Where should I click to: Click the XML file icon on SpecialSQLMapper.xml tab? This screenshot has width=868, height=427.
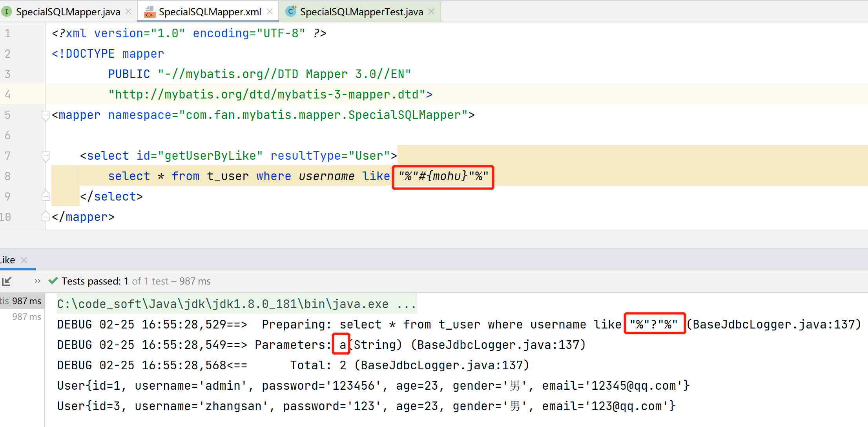[150, 12]
